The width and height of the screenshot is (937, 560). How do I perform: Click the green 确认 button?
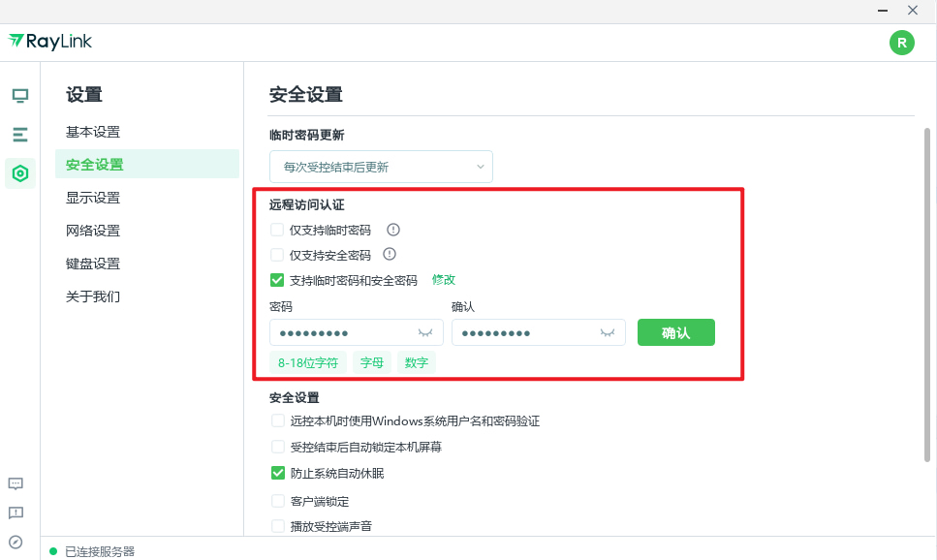coord(675,331)
